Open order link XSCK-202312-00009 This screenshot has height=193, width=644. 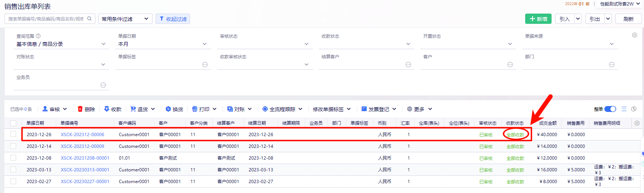83,146
